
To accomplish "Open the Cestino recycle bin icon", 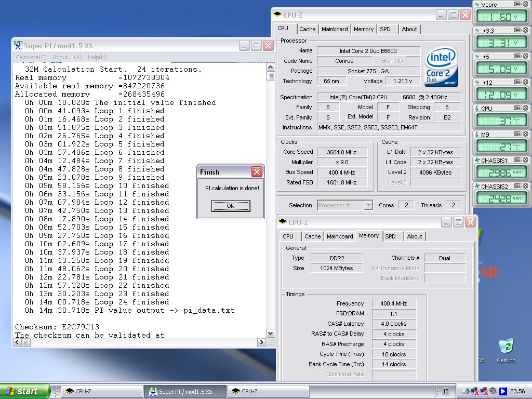I will point(506,350).
